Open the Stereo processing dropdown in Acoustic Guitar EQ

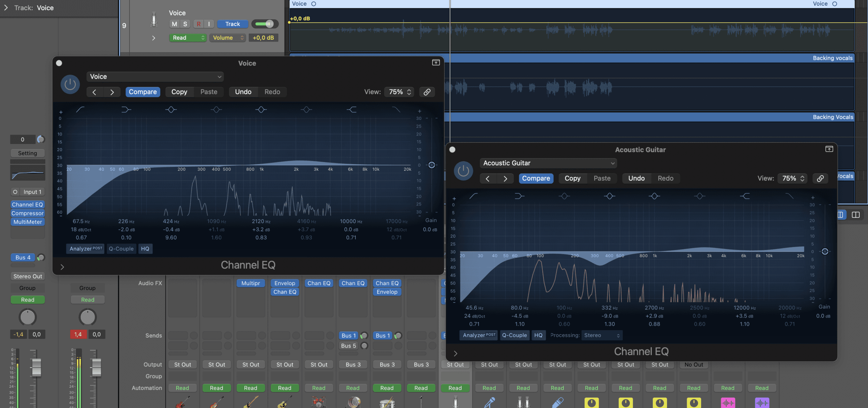coord(601,335)
